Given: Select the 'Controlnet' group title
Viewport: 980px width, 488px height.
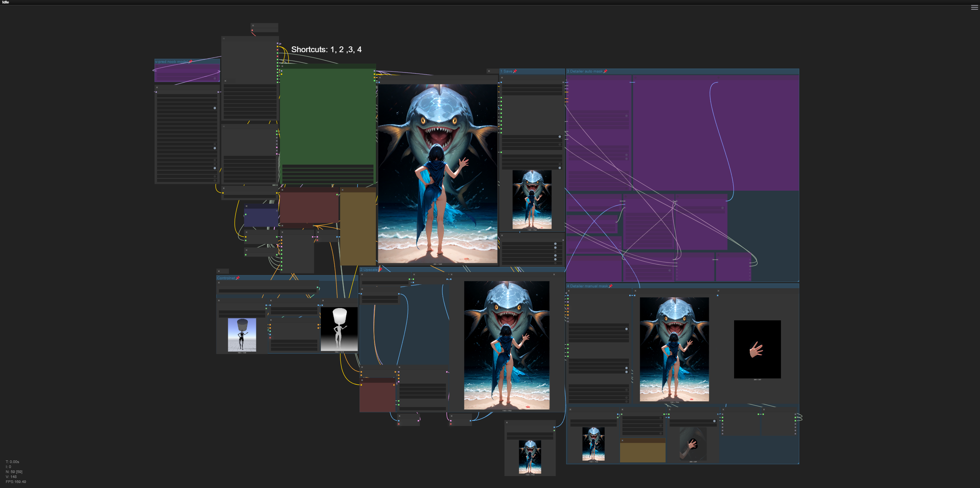Looking at the screenshot, I should click(x=226, y=278).
